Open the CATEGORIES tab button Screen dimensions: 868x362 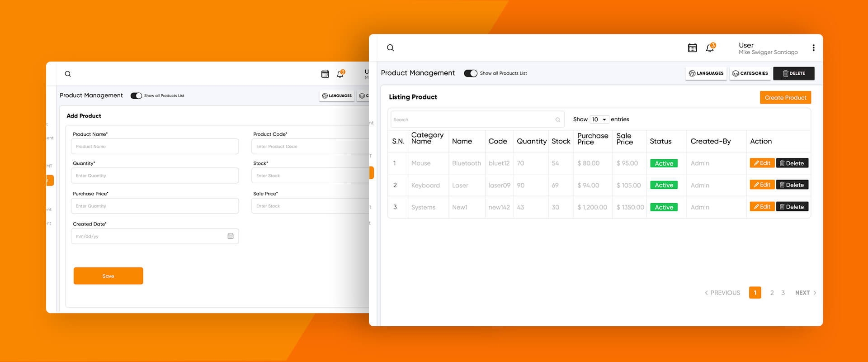750,73
